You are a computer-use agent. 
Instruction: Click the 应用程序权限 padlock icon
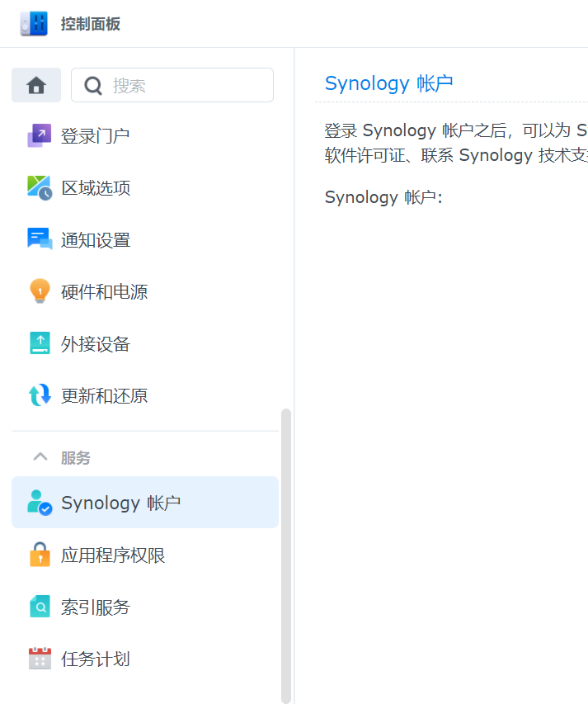40,555
